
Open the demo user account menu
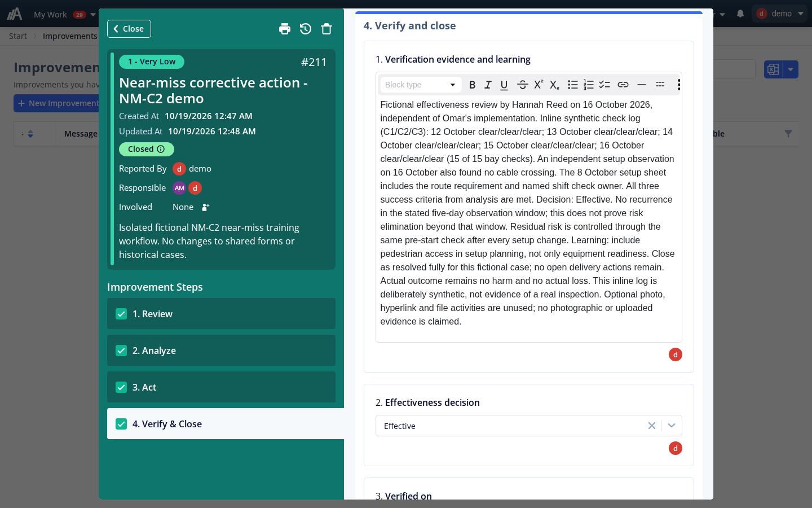(x=780, y=14)
